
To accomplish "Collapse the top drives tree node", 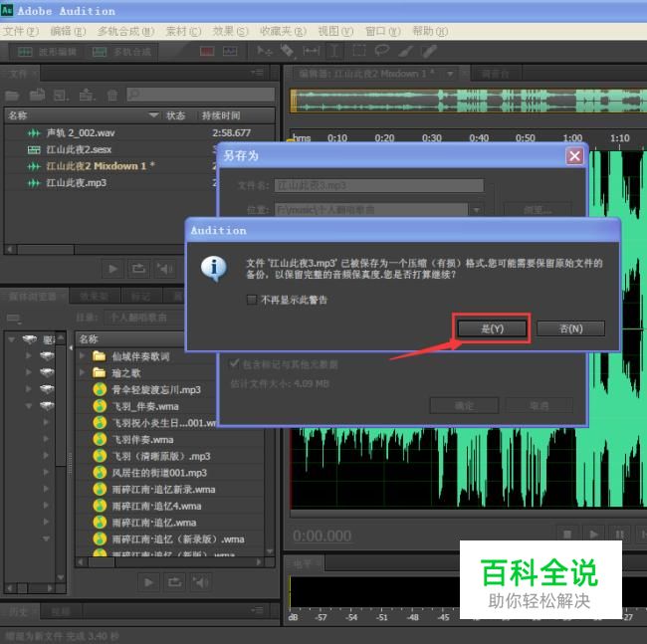I will (12, 339).
